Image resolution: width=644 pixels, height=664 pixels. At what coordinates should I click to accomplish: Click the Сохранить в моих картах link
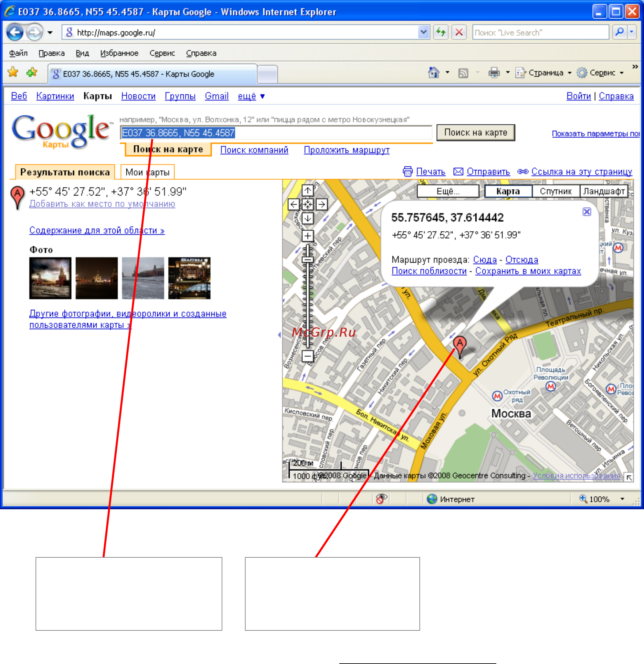click(528, 271)
